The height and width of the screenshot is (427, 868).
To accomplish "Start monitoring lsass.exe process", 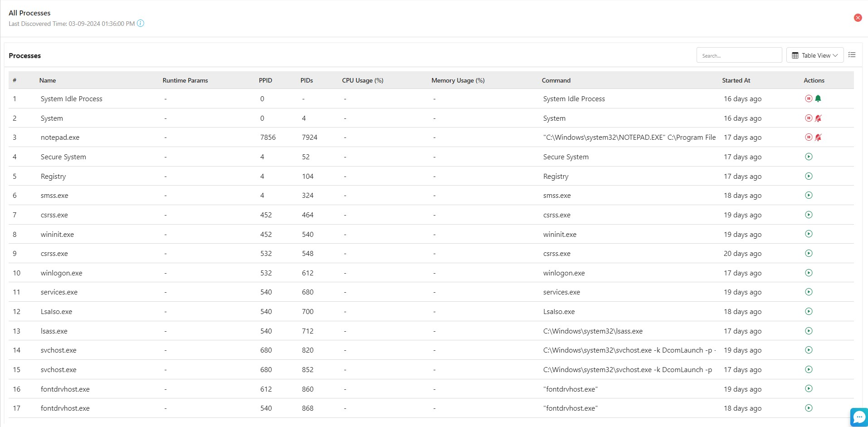I will [809, 331].
